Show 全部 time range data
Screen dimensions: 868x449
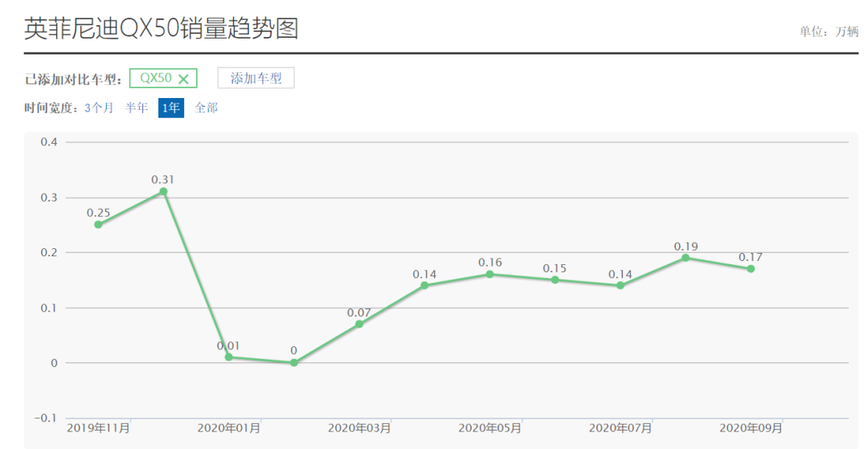207,108
